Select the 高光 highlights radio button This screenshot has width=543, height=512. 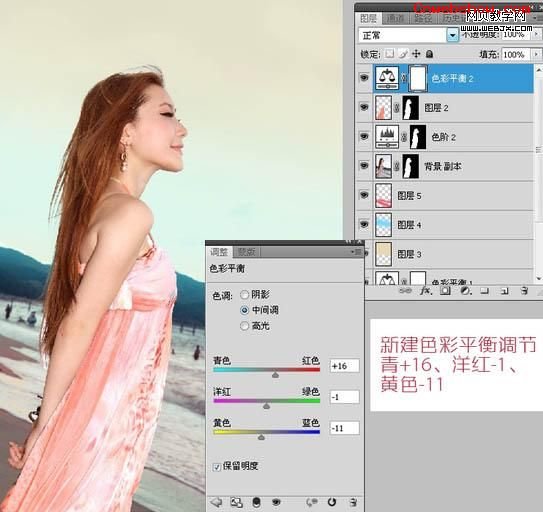click(x=244, y=326)
